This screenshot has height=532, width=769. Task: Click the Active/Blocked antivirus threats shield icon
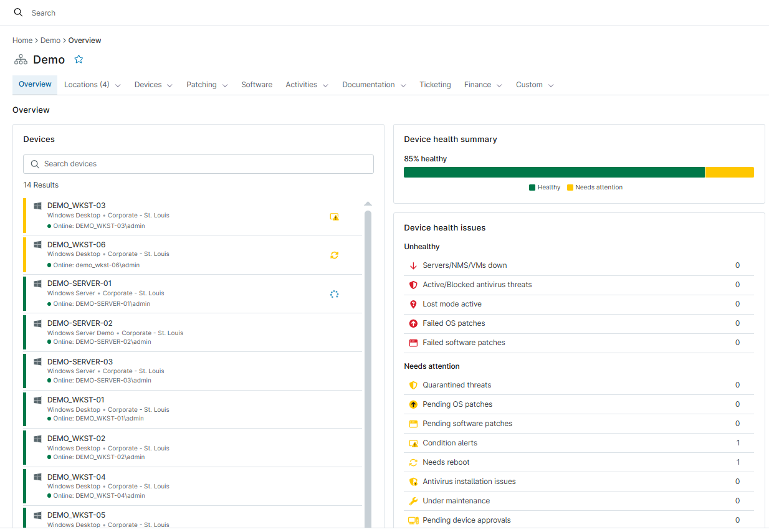pyautogui.click(x=413, y=285)
